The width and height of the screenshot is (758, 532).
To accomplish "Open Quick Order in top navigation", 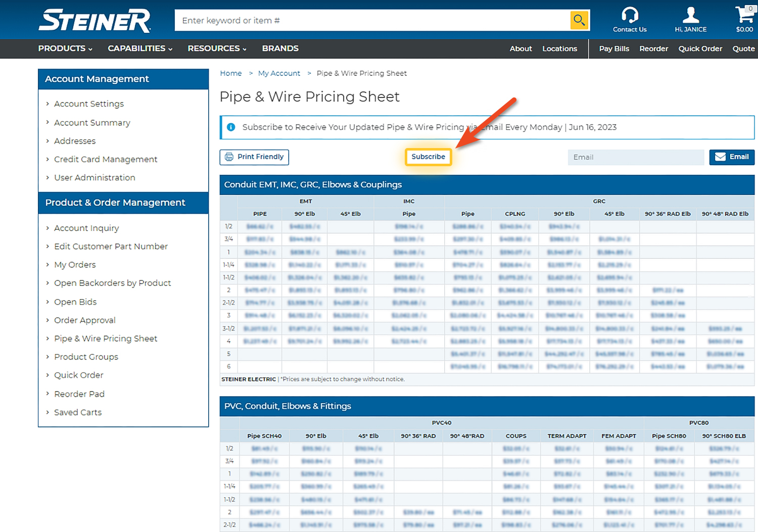I will [700, 49].
